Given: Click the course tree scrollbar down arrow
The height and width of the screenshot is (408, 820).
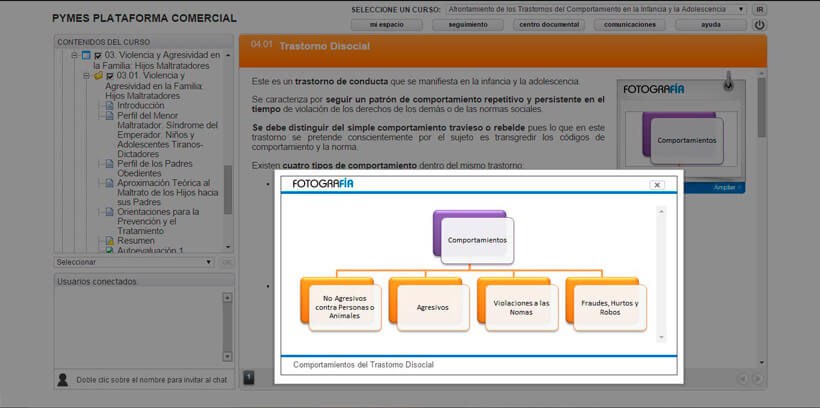Looking at the screenshot, I should (228, 247).
